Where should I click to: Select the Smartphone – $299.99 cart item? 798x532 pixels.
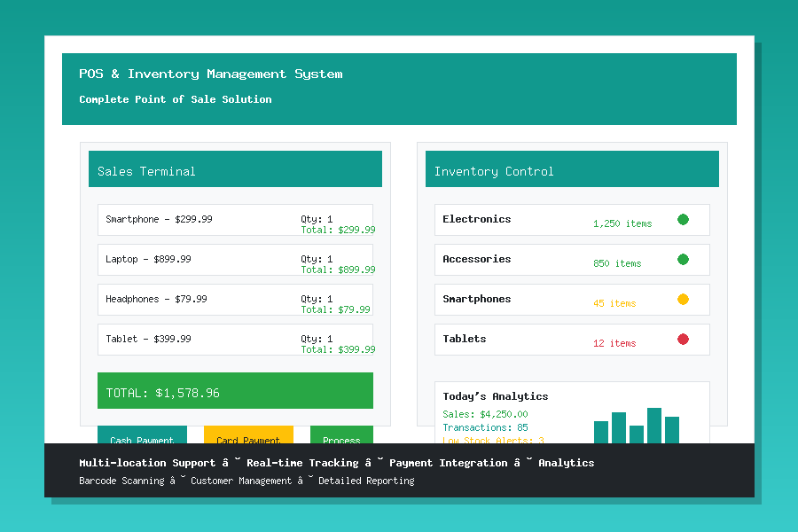coord(235,220)
